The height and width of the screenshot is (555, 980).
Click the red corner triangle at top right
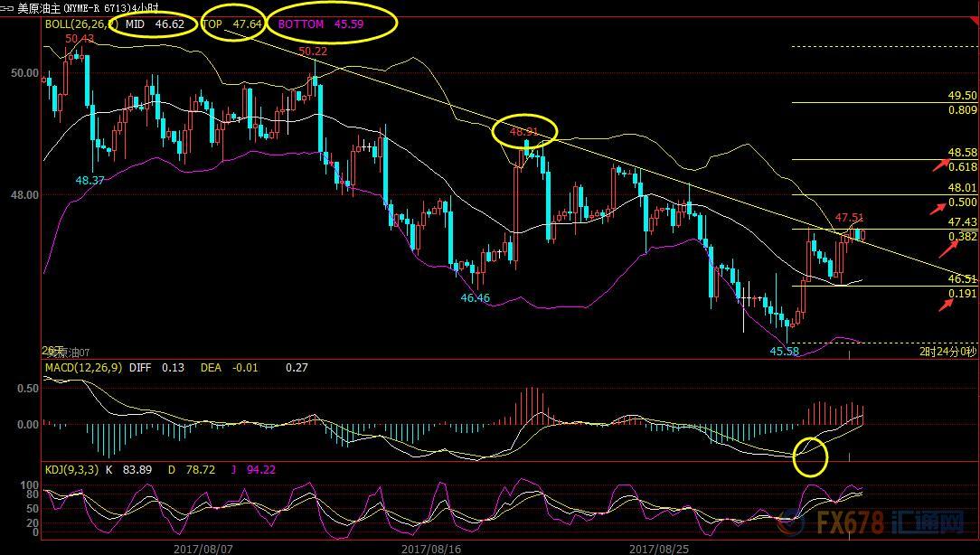[974, 22]
